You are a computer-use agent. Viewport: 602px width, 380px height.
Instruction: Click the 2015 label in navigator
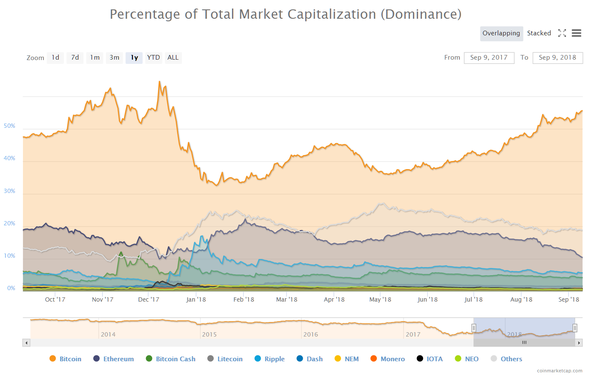[209, 335]
